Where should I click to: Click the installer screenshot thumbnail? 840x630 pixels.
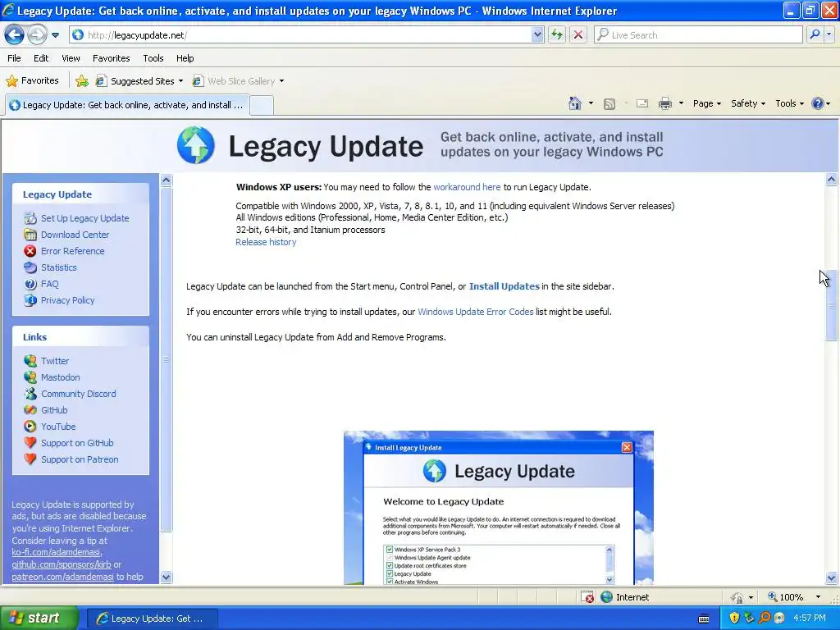tap(498, 507)
